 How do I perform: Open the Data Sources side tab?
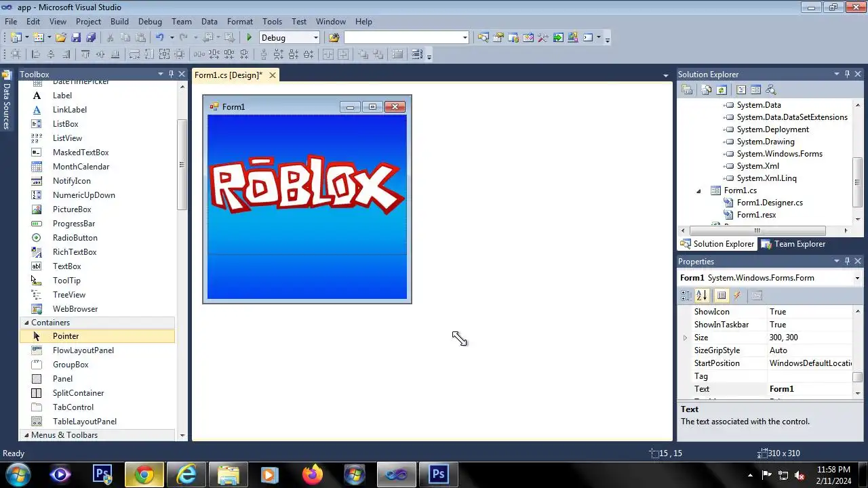(x=7, y=100)
